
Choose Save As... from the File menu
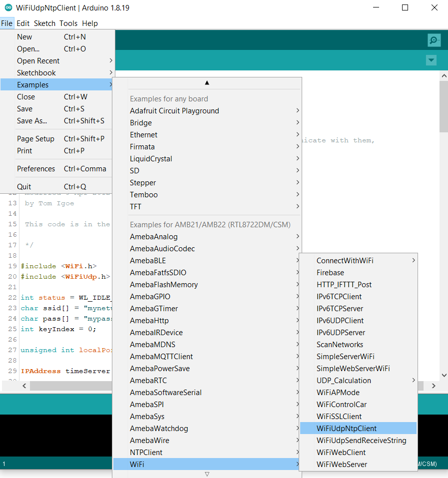point(57,121)
